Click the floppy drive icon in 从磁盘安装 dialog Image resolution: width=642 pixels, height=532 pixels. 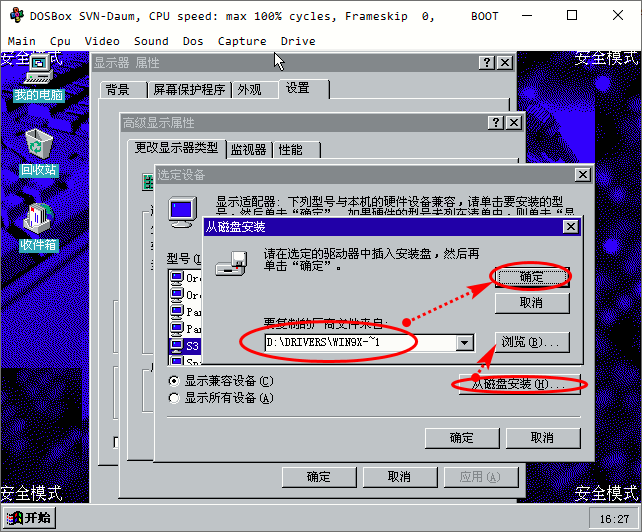pos(232,263)
